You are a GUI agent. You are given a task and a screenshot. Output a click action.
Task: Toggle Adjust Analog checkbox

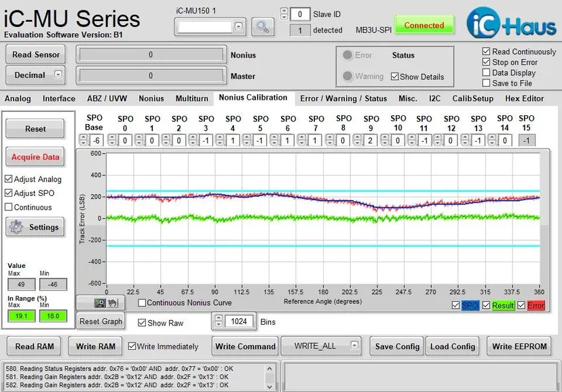[x=9, y=178]
